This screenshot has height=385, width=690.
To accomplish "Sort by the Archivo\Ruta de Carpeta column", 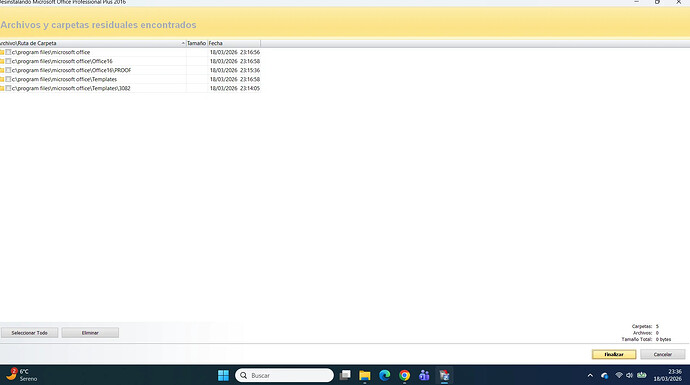I will [93, 43].
